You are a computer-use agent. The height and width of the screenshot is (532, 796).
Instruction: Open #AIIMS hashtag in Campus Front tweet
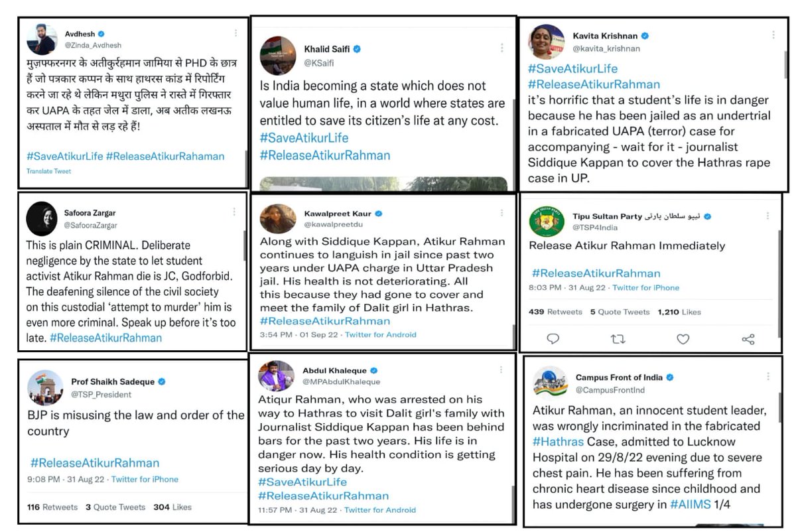pos(687,505)
